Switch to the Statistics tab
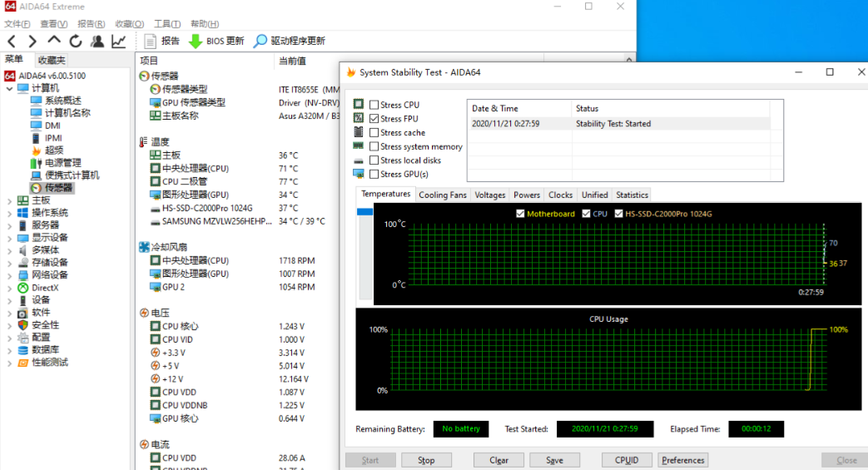The image size is (868, 470). pyautogui.click(x=632, y=195)
